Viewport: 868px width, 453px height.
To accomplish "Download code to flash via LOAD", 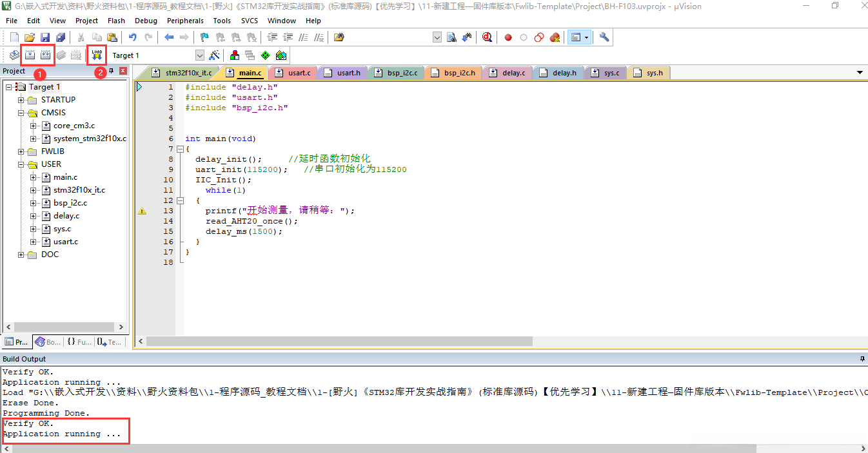I will [x=97, y=55].
